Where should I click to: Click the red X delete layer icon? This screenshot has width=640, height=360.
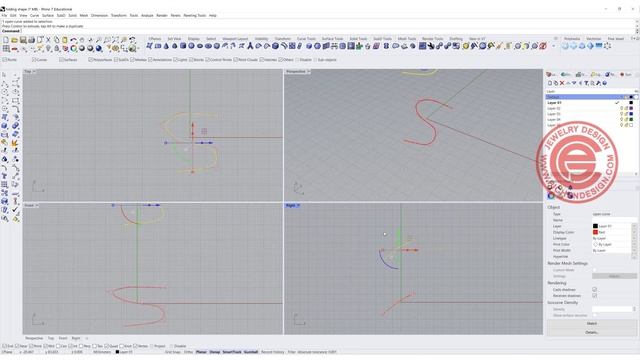[x=562, y=83]
